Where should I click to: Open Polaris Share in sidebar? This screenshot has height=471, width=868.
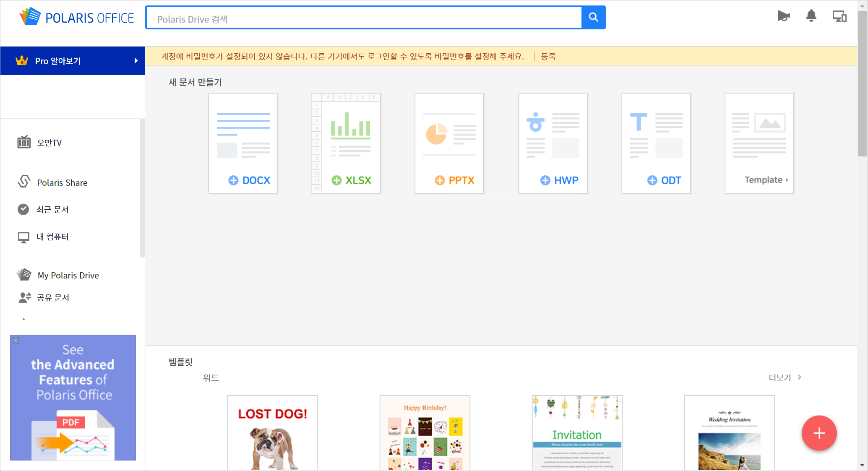pyautogui.click(x=62, y=182)
